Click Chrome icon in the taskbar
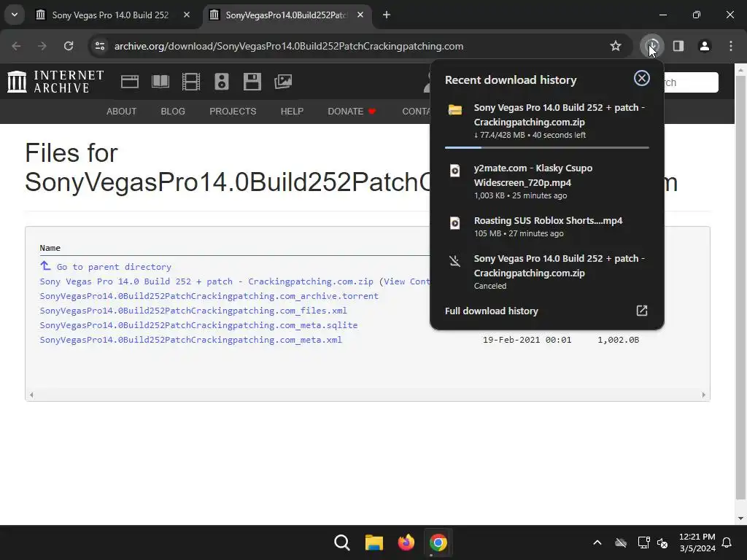The image size is (747, 560). click(438, 542)
